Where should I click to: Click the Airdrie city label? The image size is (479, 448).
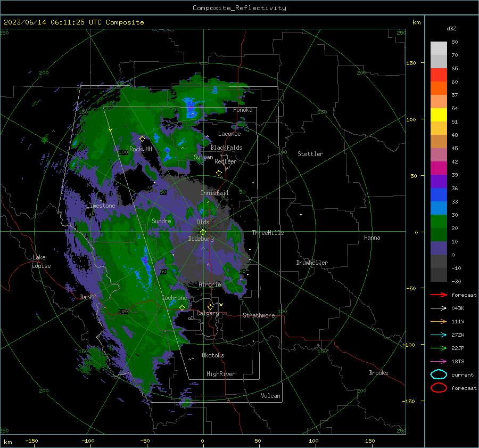210,284
